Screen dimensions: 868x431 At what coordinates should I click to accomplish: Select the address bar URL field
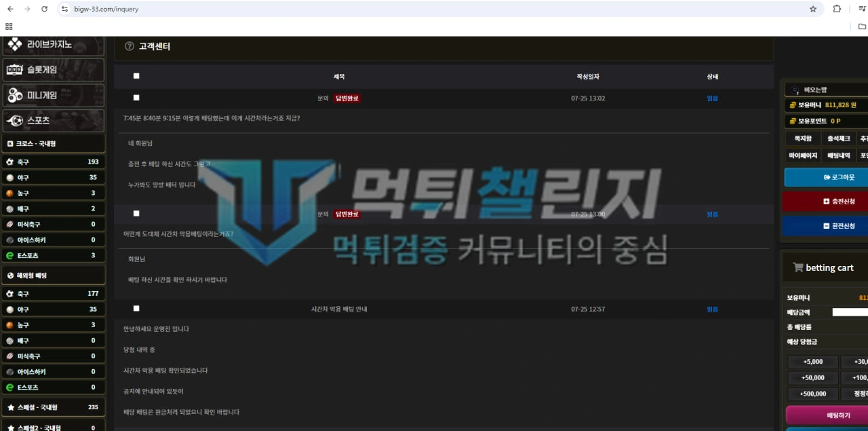pyautogui.click(x=441, y=9)
